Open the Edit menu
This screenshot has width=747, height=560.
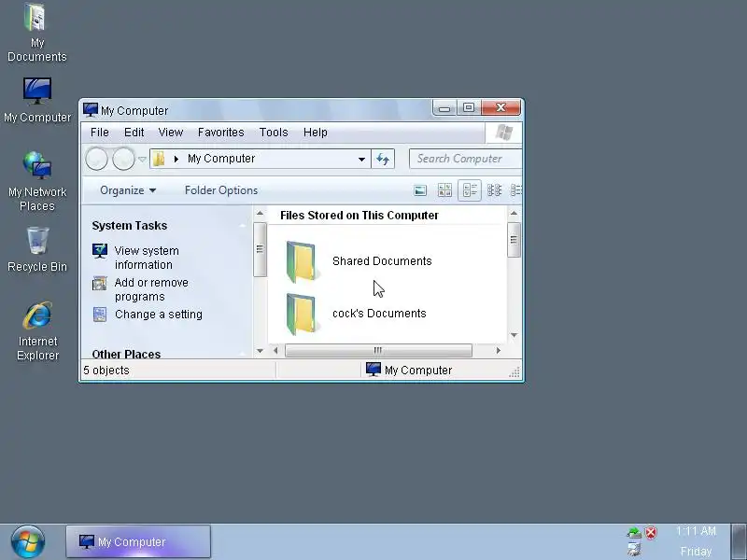(134, 133)
